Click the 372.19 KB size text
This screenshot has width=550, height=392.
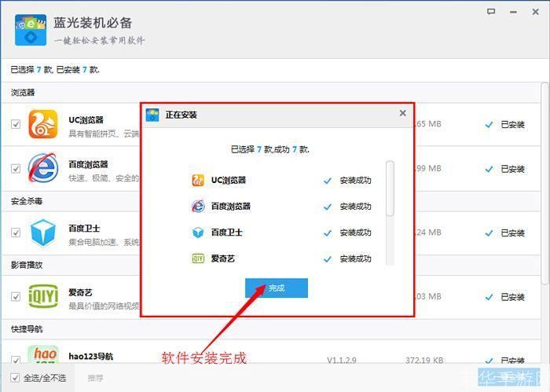(424, 360)
